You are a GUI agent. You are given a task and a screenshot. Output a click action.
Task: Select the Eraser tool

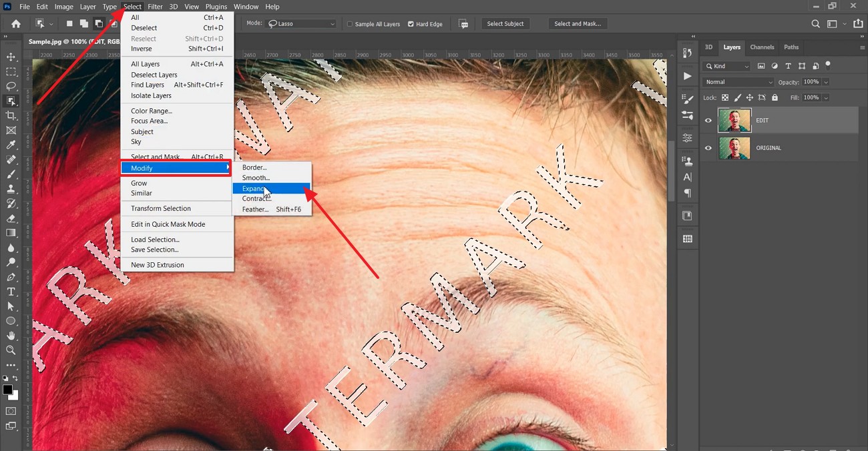(11, 218)
